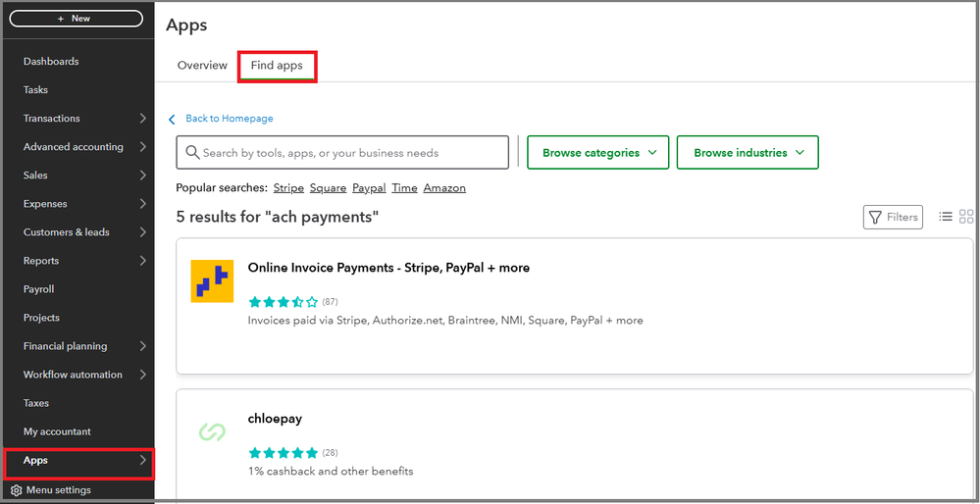Open Online Invoice Payments - Stripe, PayPal title
Viewport: 980px width, 504px height.
pyautogui.click(x=388, y=268)
